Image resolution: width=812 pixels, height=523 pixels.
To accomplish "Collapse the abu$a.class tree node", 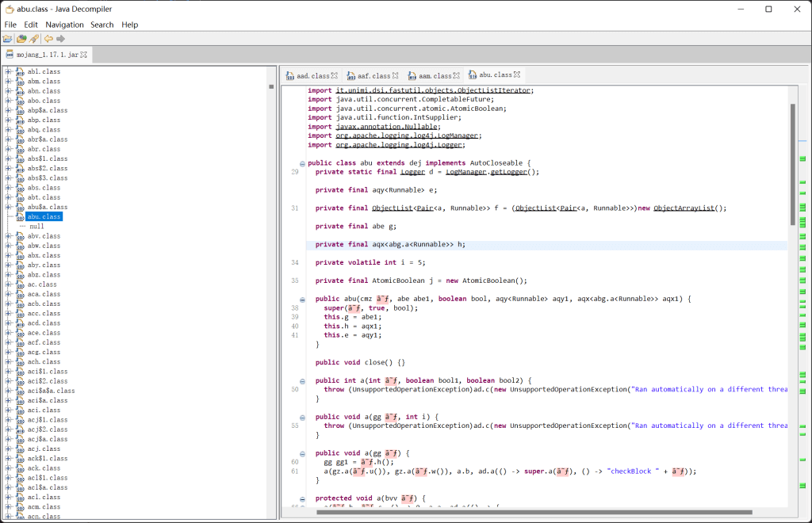I will click(x=8, y=206).
